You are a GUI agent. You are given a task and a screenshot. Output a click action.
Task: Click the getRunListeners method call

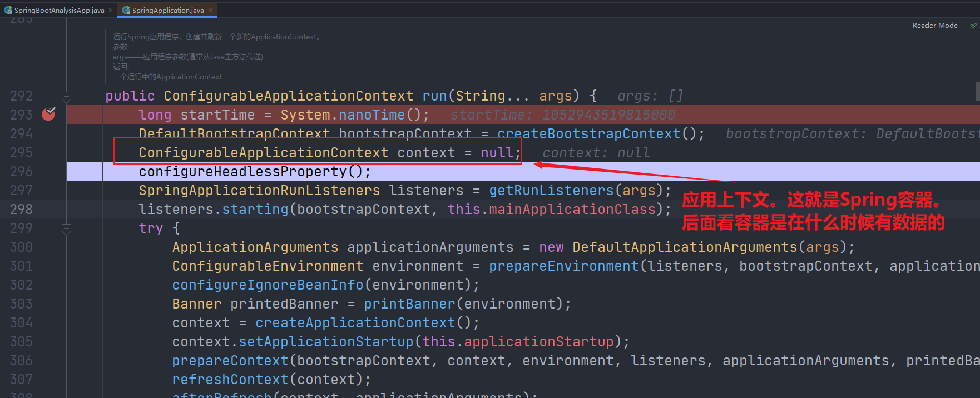click(x=551, y=191)
